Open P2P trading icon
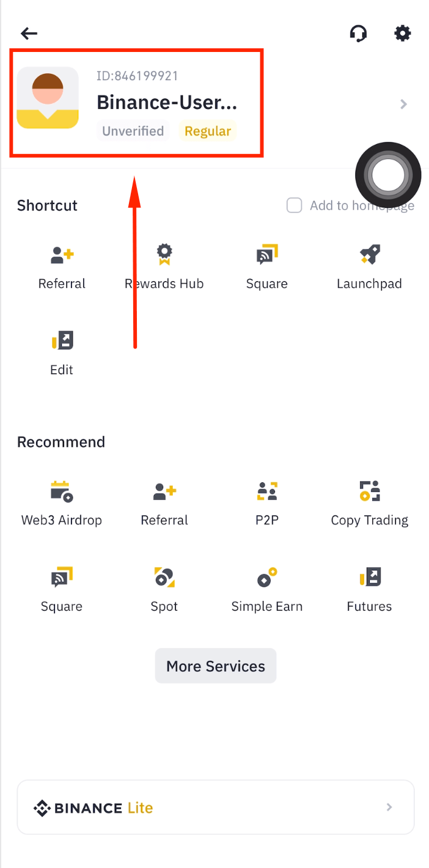Image resolution: width=429 pixels, height=868 pixels. point(267,491)
